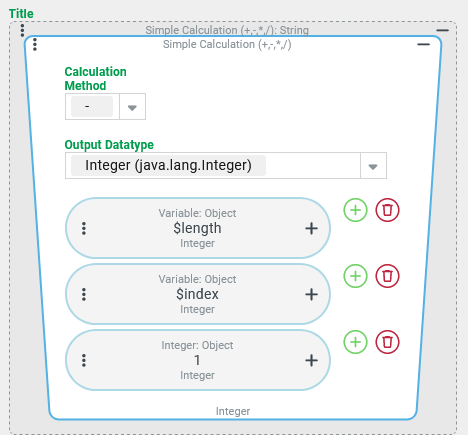Open the $index block drag-handle menu
This screenshot has height=435, width=468.
[x=84, y=294]
